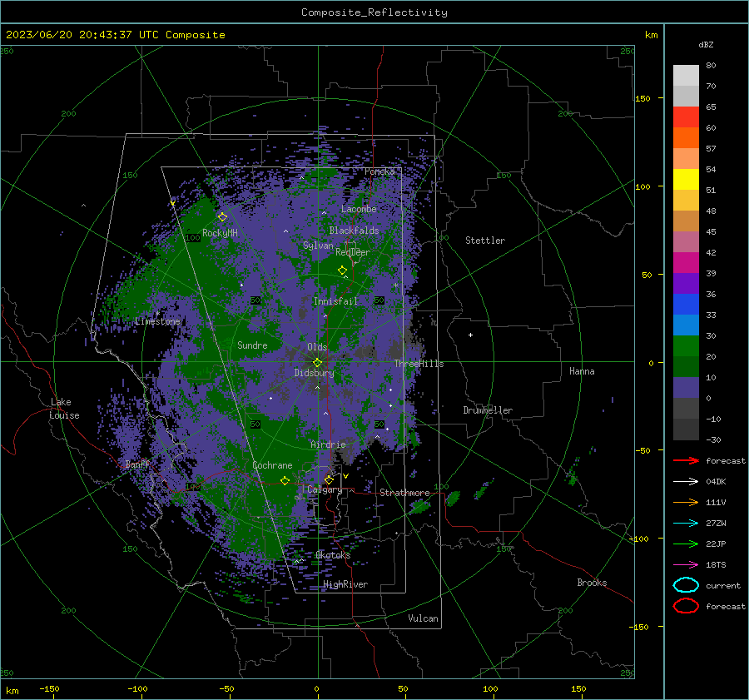
Task: Click the Sylvan label
Action: coord(318,246)
